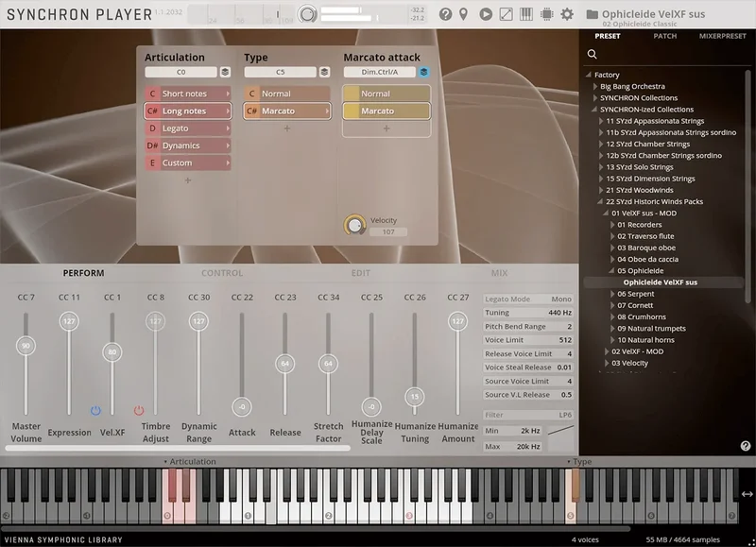Viewport: 756px width, 547px height.
Task: Click the circular dial icon in the top bar
Action: click(x=307, y=14)
